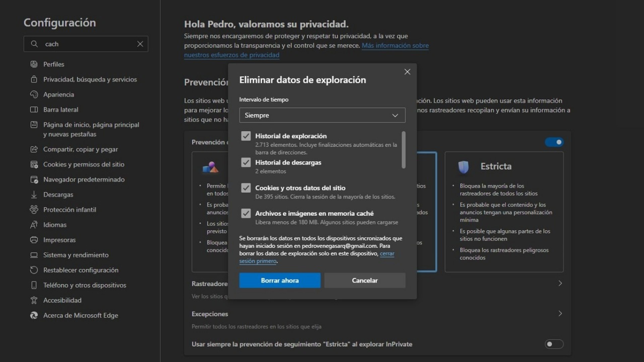
Task: Click the Apariencia palette icon
Action: pyautogui.click(x=34, y=94)
